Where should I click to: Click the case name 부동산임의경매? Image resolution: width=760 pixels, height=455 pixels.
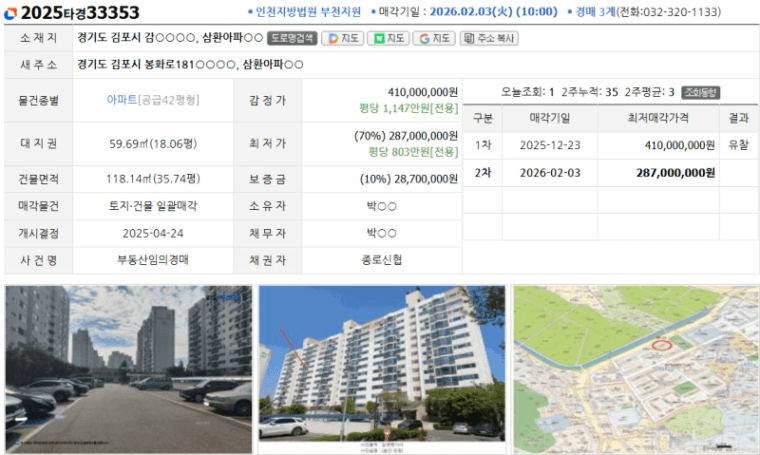(153, 260)
